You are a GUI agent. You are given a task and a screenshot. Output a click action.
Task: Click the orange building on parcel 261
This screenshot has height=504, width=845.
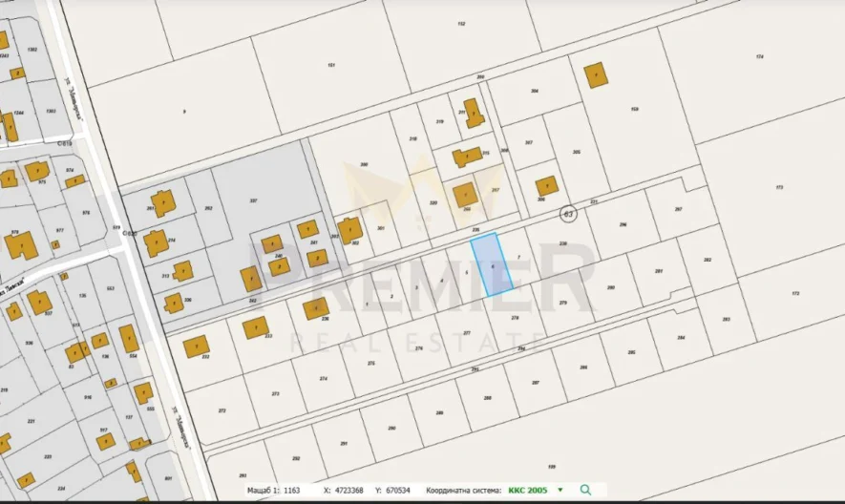[x=164, y=203]
